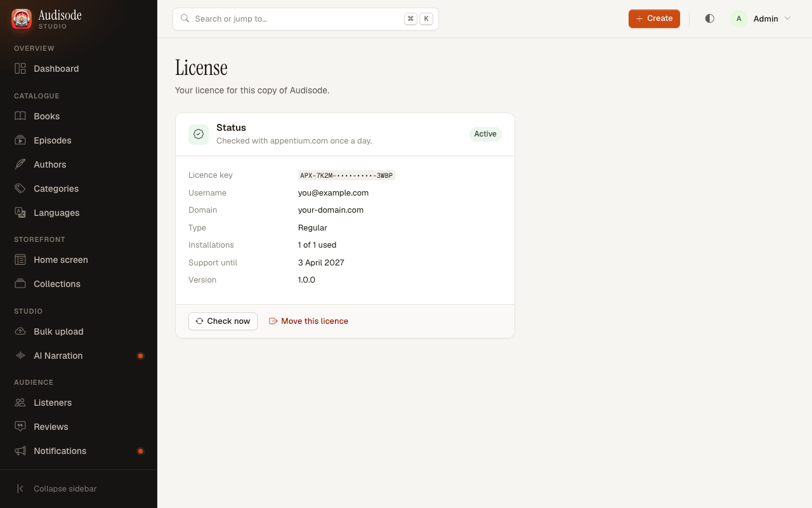Click the 'Support until' field label
Viewport: 812px width, 508px height.
point(213,263)
